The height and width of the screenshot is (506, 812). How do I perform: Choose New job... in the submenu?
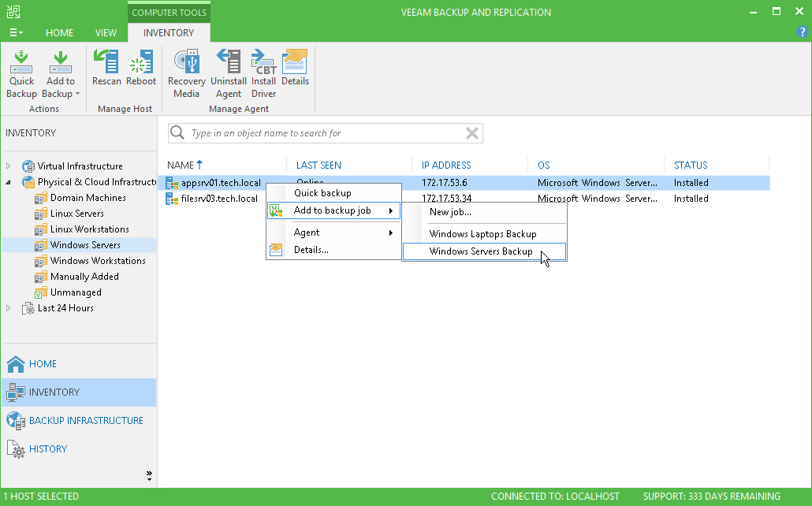click(x=484, y=212)
